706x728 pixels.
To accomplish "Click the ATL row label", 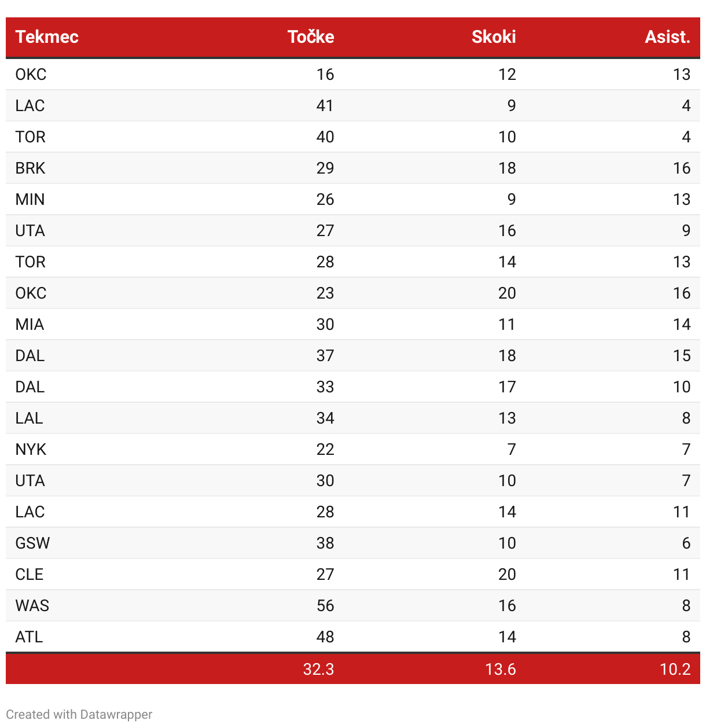I will coord(30,637).
